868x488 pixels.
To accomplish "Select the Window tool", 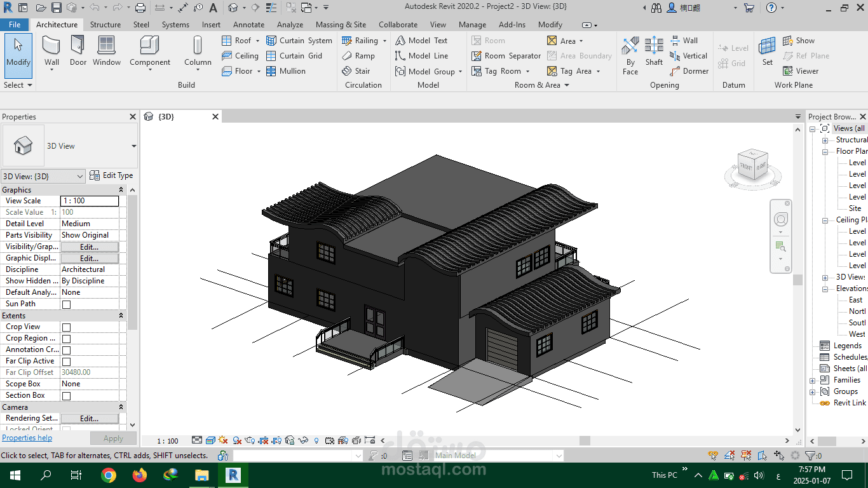I will pos(107,51).
